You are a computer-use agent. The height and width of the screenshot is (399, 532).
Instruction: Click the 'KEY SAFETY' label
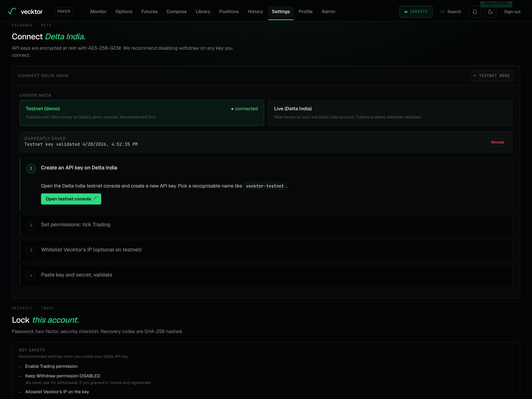coord(32,350)
